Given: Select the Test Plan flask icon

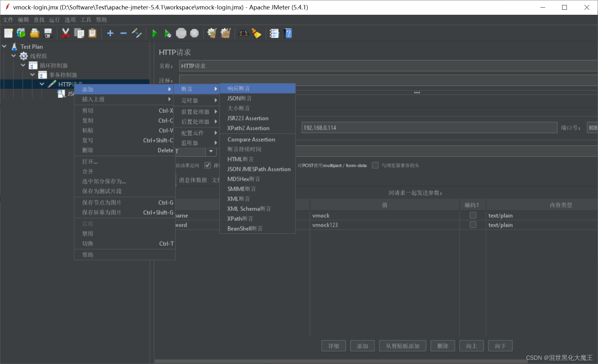Looking at the screenshot, I should pos(14,47).
